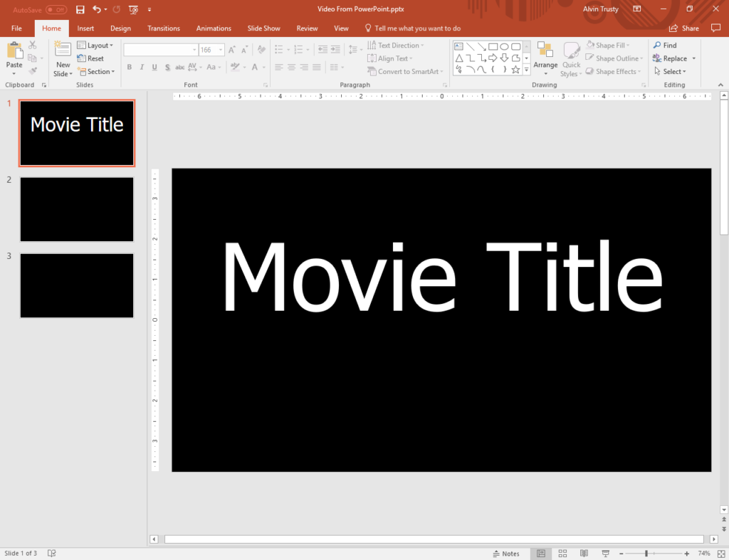Click the Replace button
The image size is (729, 560).
coord(669,58)
